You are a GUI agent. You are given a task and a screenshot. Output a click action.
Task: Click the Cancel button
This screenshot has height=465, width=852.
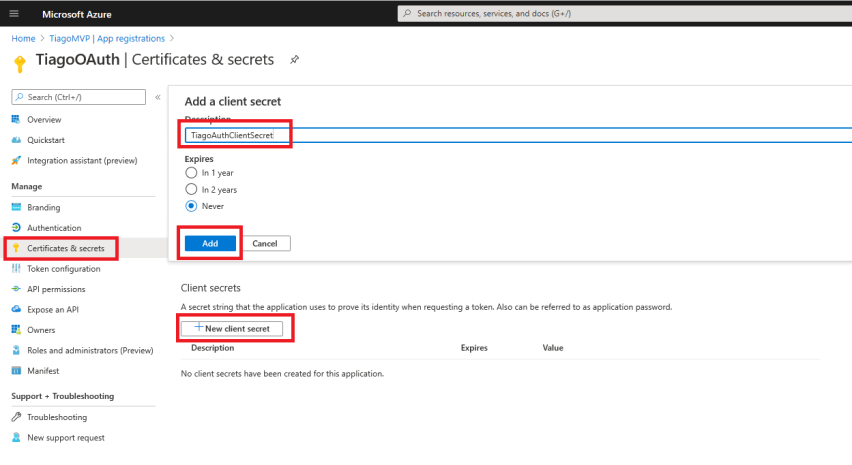265,243
